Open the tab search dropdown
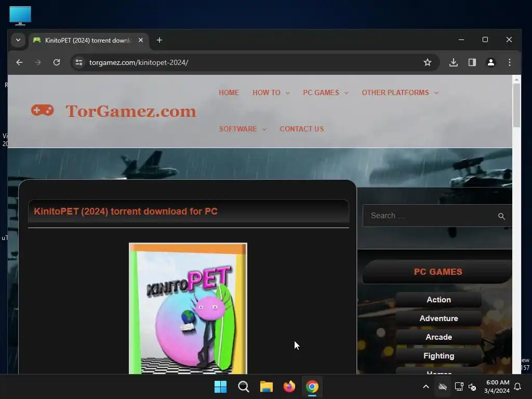532x399 pixels. point(18,40)
